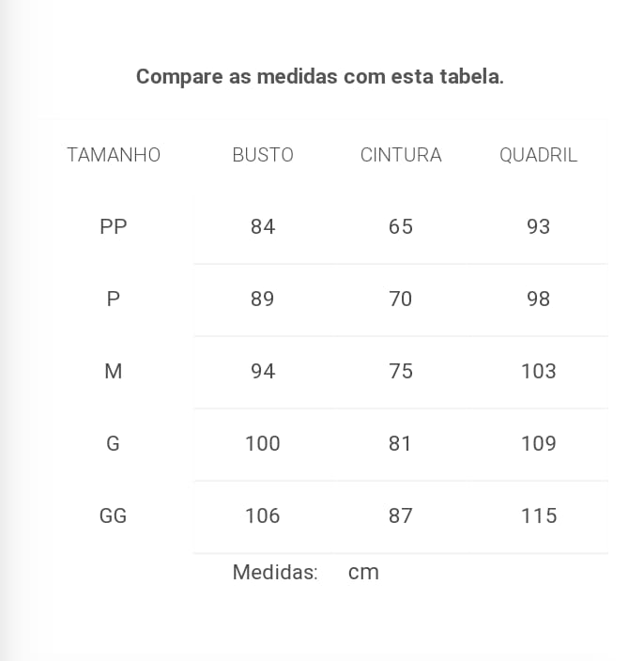Select the 'cm' unit text
Image resolution: width=644 pixels, height=661 pixels.
(363, 572)
